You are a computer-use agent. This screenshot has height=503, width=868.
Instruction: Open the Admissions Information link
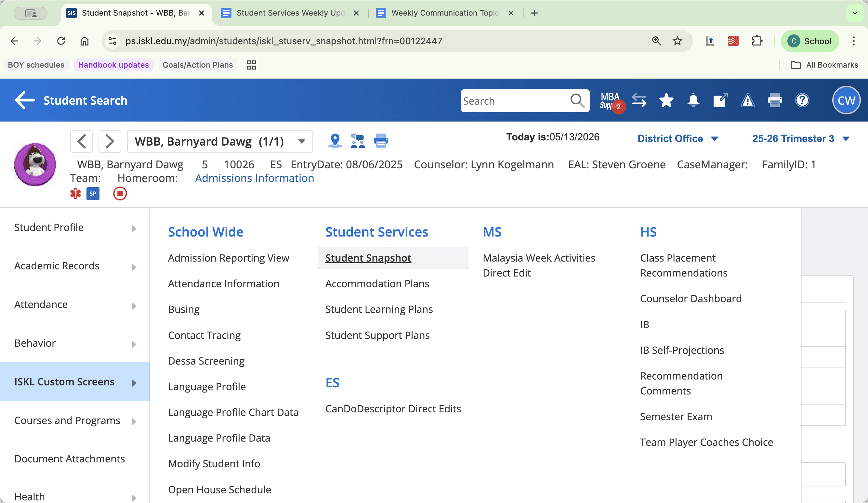point(255,178)
